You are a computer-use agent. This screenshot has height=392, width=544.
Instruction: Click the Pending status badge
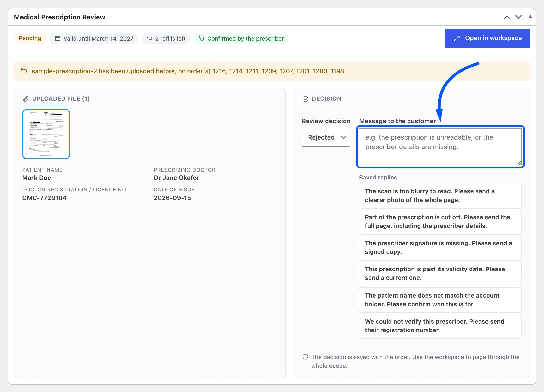pos(30,38)
